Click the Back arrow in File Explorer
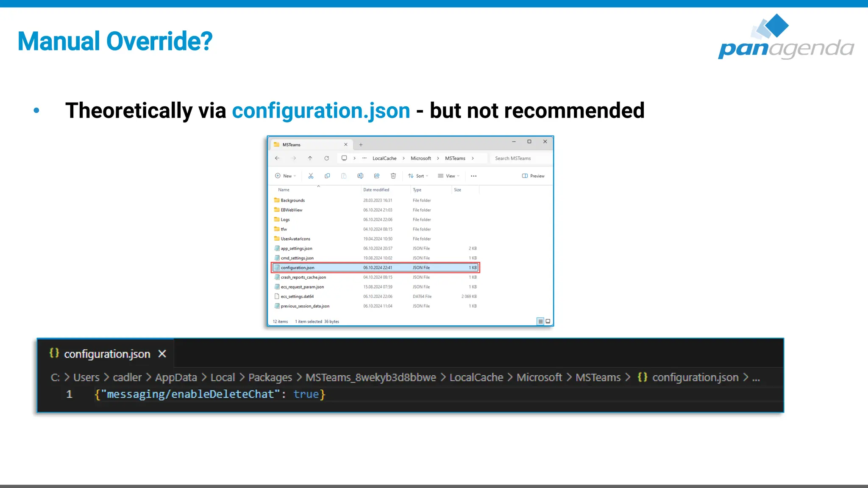868x488 pixels. 277,158
